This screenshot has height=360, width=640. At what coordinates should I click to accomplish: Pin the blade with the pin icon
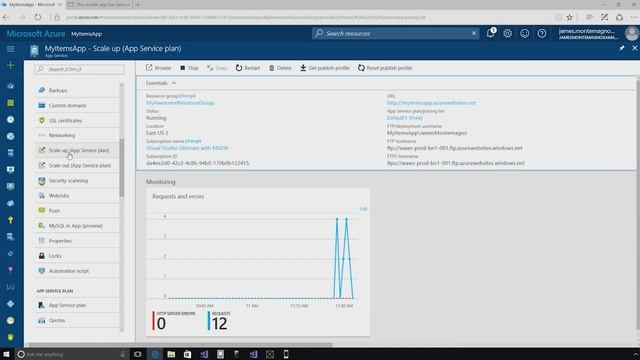click(622, 48)
